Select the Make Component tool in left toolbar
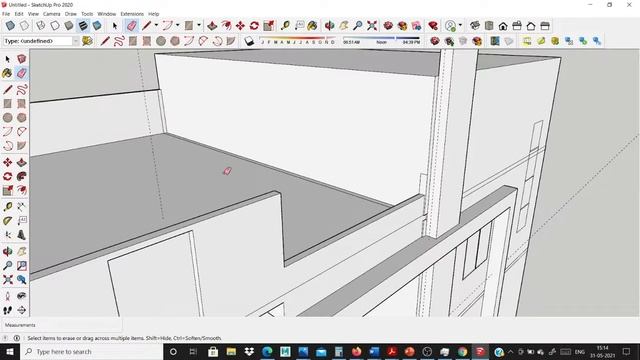This screenshot has width=640, height=360. coord(22,59)
